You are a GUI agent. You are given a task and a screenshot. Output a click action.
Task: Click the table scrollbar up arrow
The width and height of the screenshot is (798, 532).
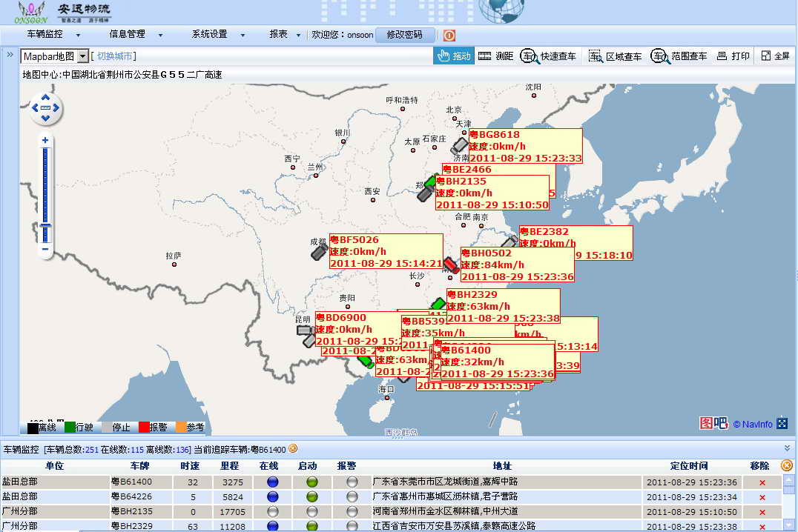click(x=788, y=480)
